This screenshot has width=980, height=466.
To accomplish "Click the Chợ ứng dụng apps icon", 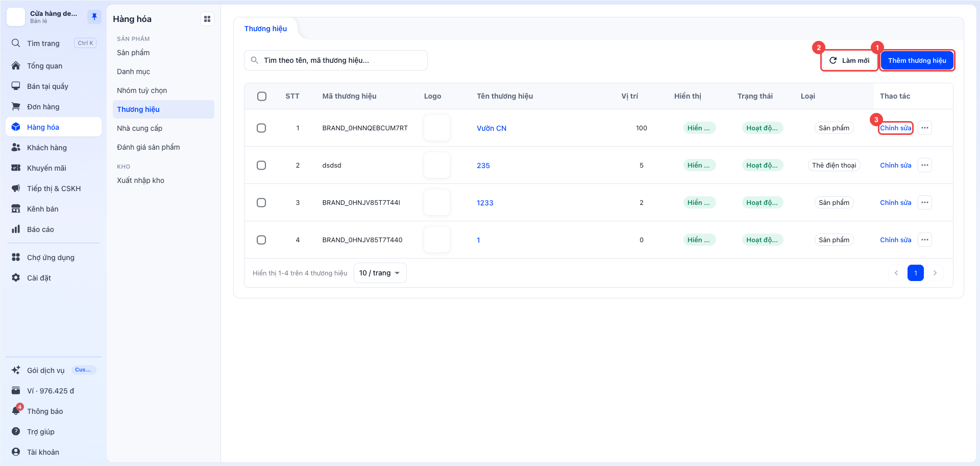I will pyautogui.click(x=16, y=258).
